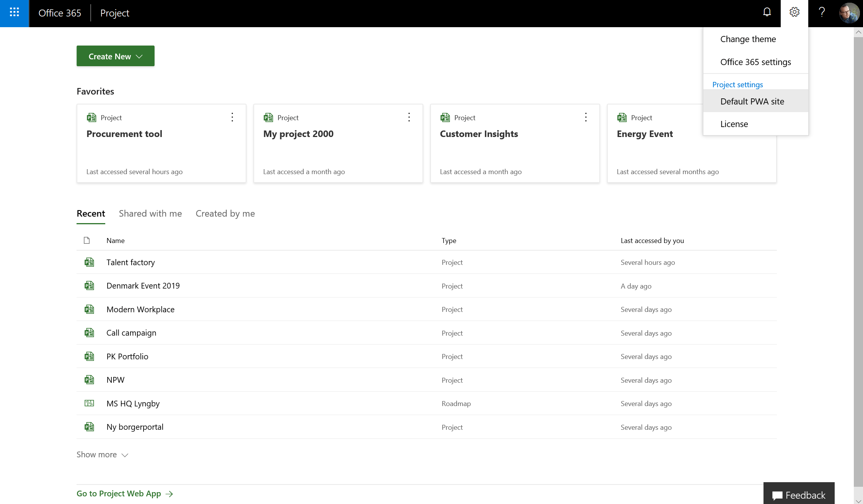Viewport: 863px width, 504px height.
Task: Click the Talent factory project file icon
Action: tap(89, 262)
